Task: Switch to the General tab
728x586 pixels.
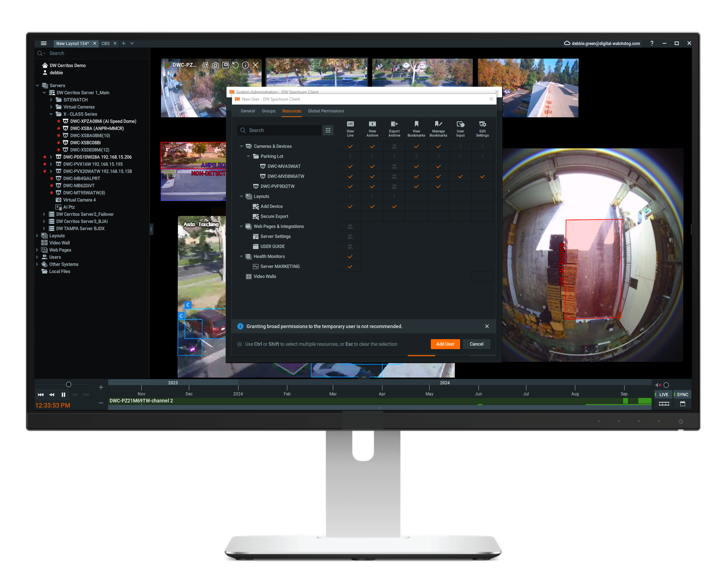Action: tap(248, 111)
